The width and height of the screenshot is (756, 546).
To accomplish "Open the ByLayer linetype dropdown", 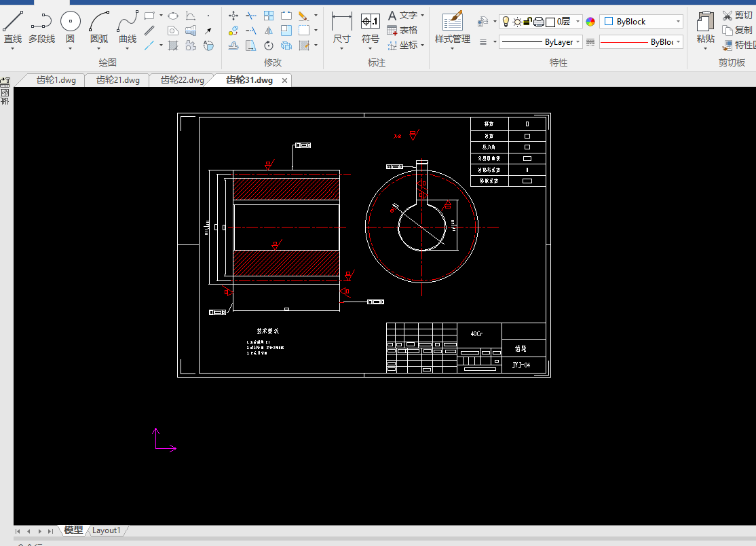I will pos(578,42).
